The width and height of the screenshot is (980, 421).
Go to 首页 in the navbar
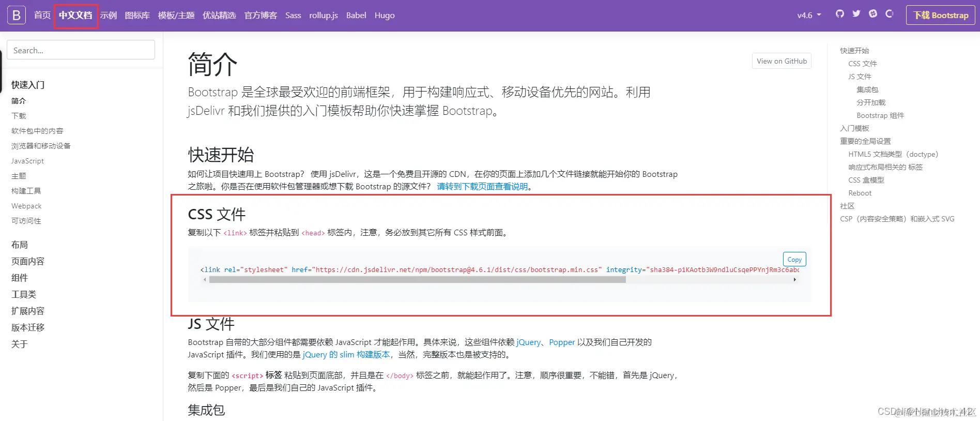coord(42,16)
